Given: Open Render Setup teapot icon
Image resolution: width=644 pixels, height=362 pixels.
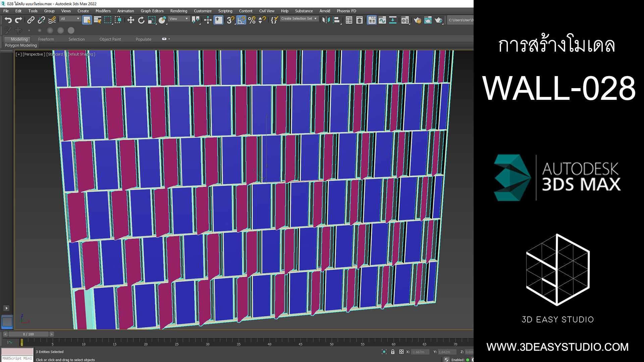Looking at the screenshot, I should point(417,20).
